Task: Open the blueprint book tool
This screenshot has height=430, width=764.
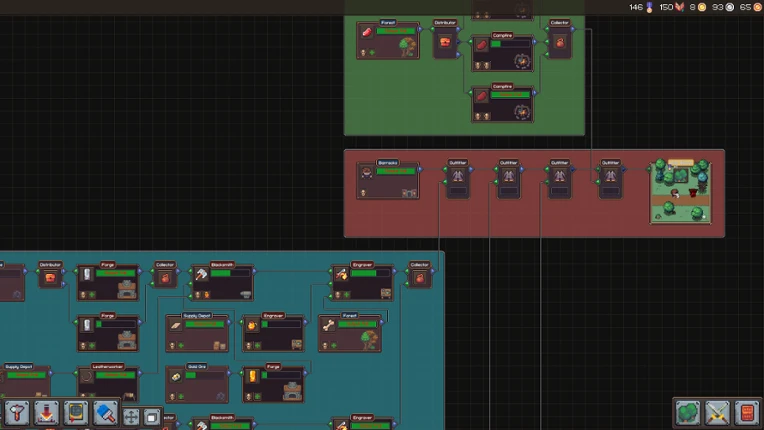Action: tap(76, 413)
